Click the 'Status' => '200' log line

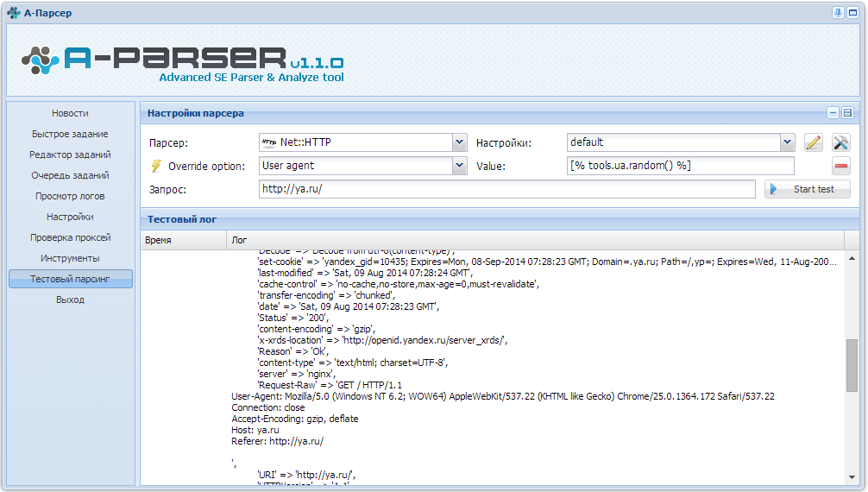point(292,318)
